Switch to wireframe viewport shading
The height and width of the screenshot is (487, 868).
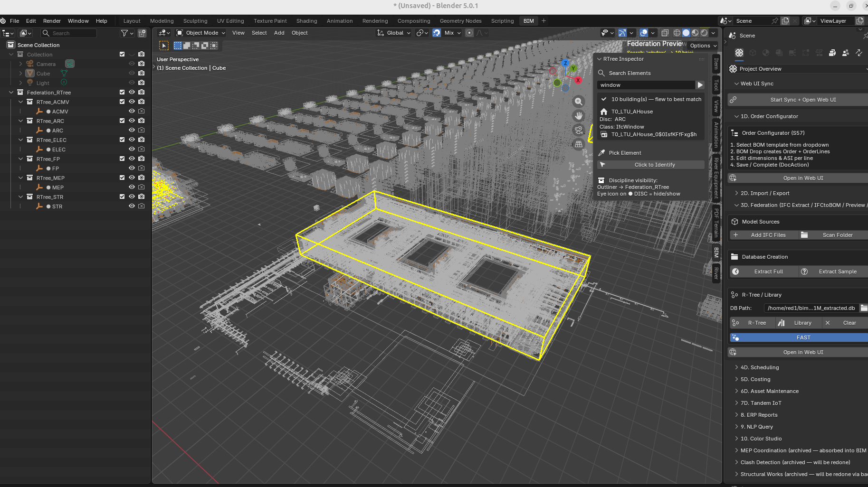coord(677,33)
